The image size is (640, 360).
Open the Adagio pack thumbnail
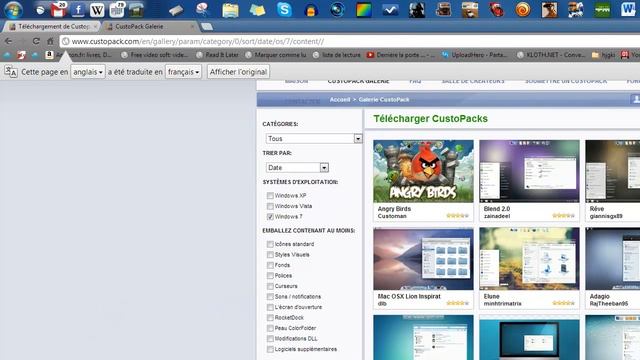tap(613, 259)
